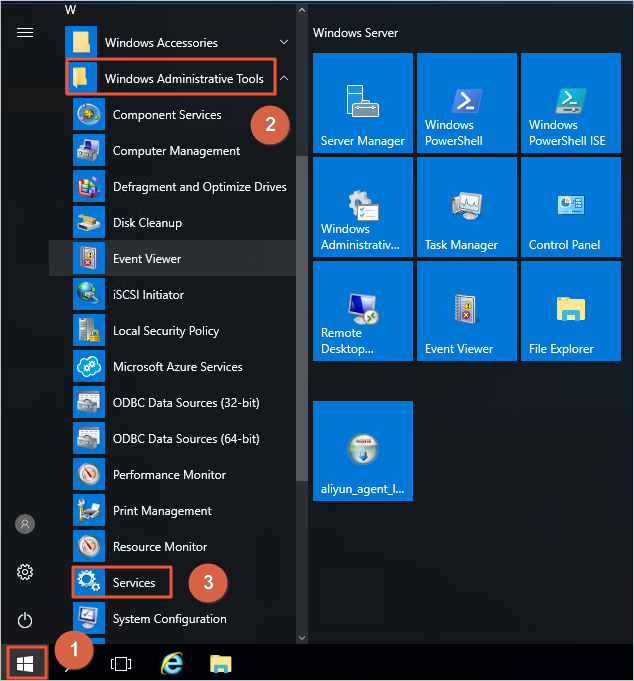This screenshot has width=634, height=681.
Task: Launch Internet Explorer from the taskbar
Action: 172,664
